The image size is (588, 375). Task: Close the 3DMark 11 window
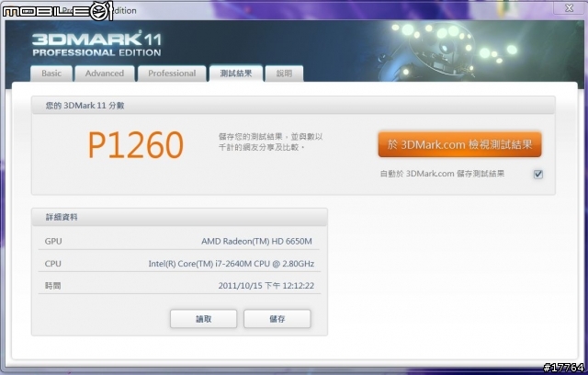pos(570,7)
